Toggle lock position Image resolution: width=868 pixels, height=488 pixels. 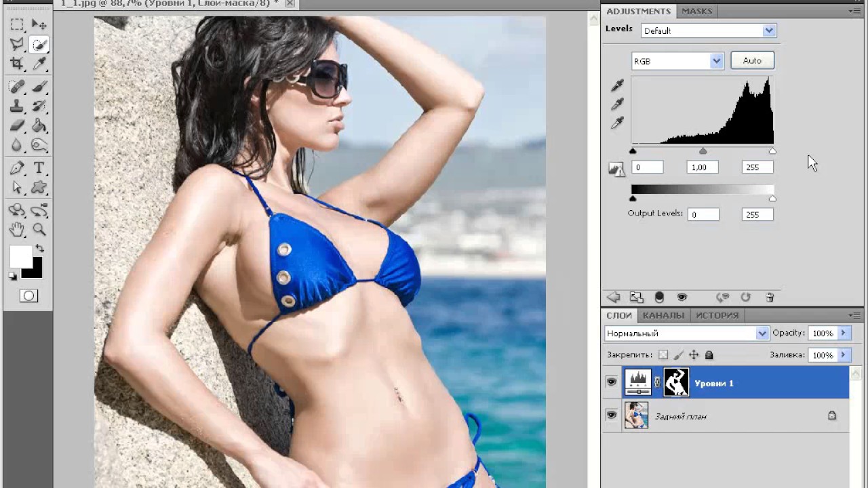tap(694, 354)
